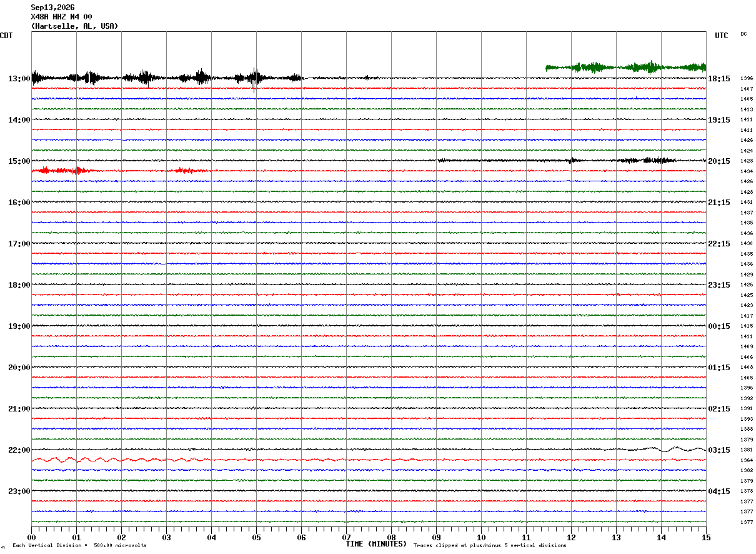Image resolution: width=756 pixels, height=554 pixels.
Task: Click the vertical division scale note
Action: coord(79,546)
